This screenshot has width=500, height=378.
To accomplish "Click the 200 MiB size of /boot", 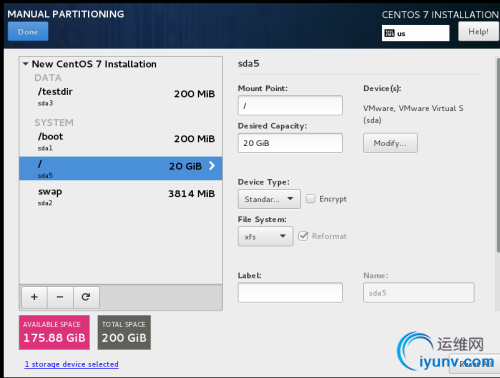I will coord(194,139).
